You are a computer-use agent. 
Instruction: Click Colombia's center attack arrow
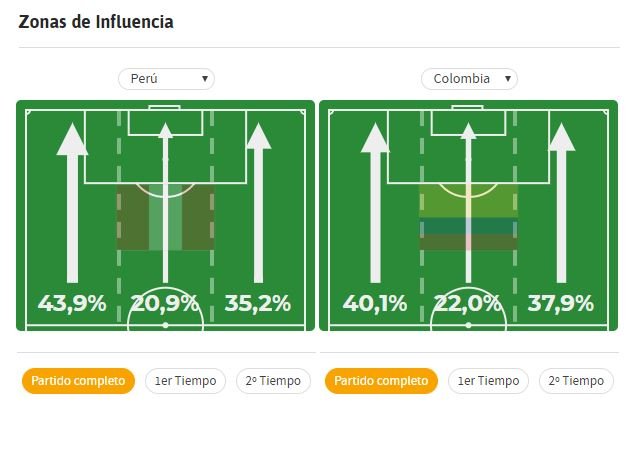click(468, 203)
